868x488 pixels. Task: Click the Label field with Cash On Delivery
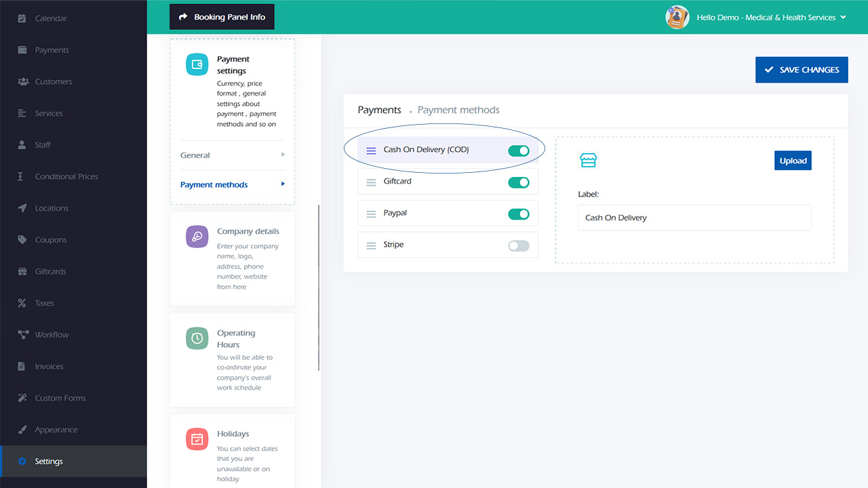click(x=694, y=218)
